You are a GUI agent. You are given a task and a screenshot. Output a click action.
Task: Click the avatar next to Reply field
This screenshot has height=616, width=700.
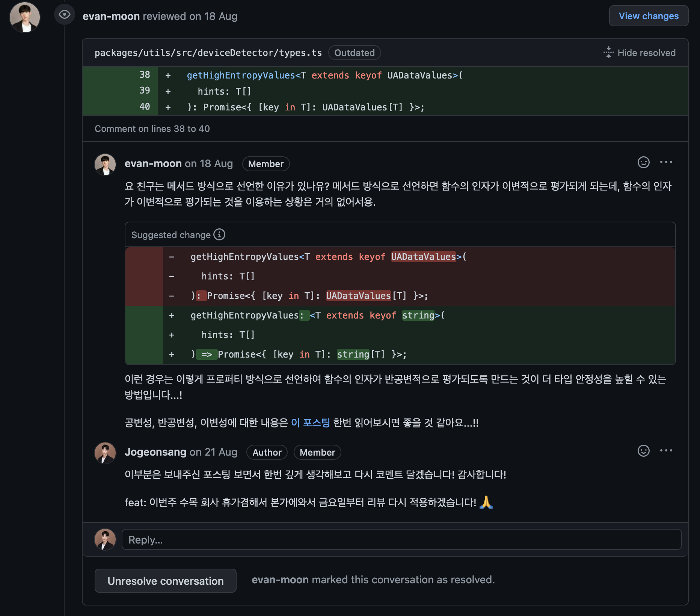click(x=105, y=540)
